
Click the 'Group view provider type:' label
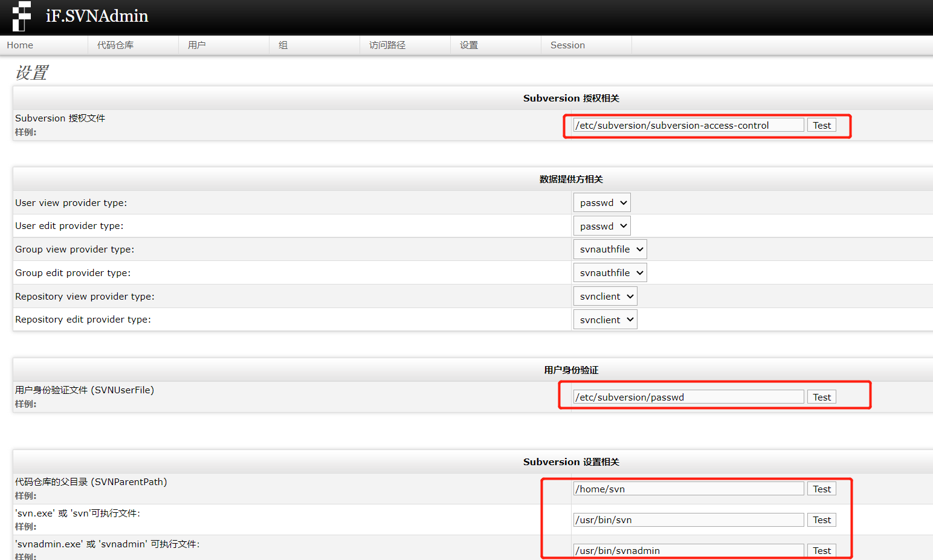point(75,249)
